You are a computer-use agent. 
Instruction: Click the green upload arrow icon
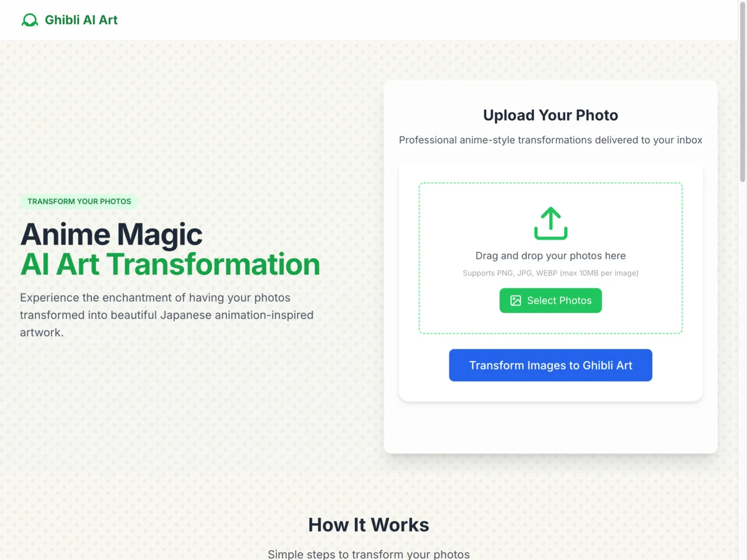pyautogui.click(x=550, y=223)
